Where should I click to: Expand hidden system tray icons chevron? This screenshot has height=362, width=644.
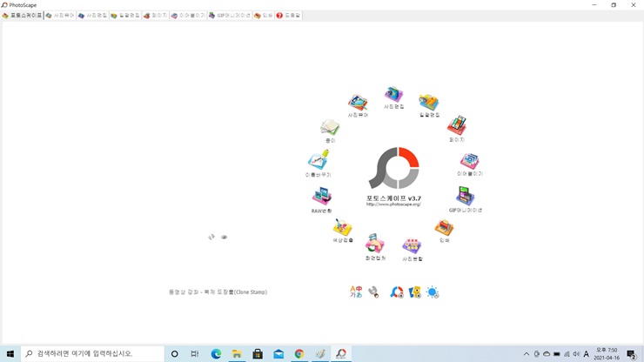point(527,354)
